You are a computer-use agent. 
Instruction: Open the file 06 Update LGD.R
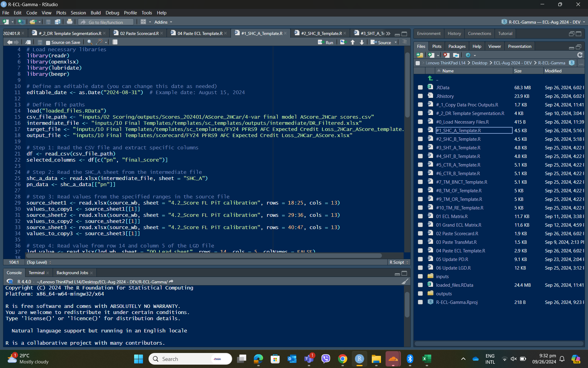pyautogui.click(x=453, y=268)
